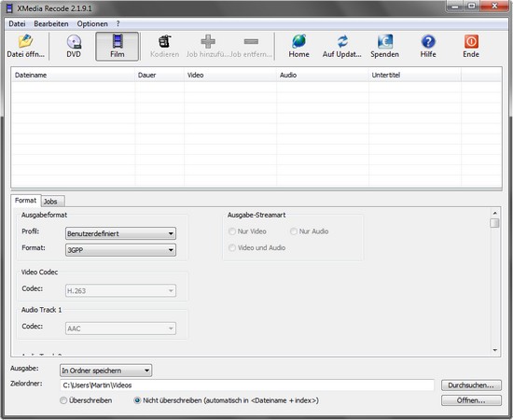Click the Audio column header
The height and width of the screenshot is (420, 513).
[323, 75]
